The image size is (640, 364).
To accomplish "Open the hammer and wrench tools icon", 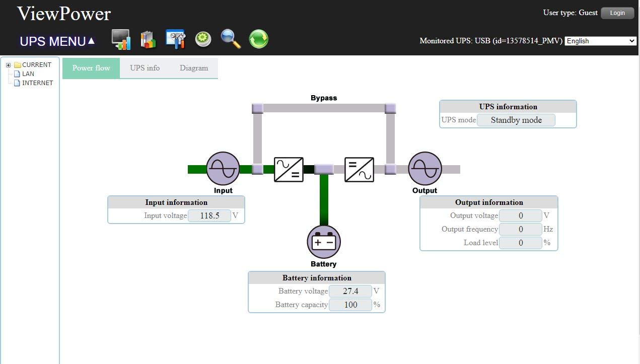I will pyautogui.click(x=176, y=39).
